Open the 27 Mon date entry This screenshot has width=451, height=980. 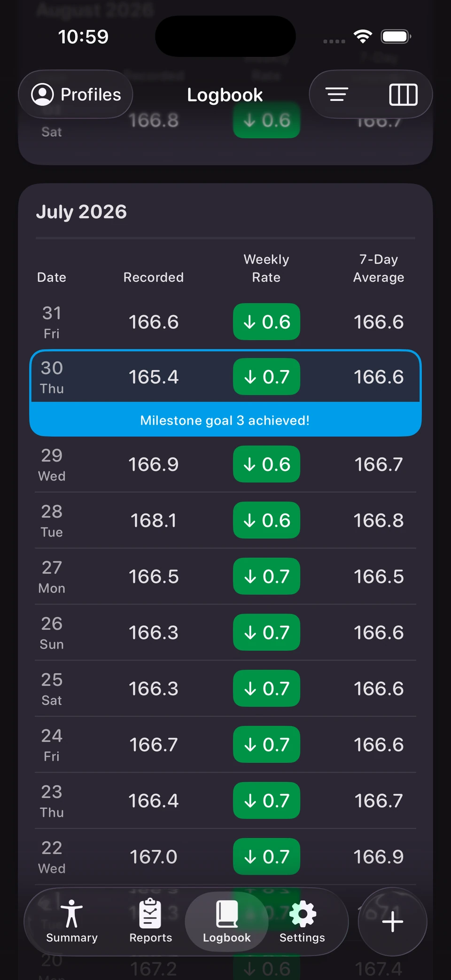click(52, 577)
